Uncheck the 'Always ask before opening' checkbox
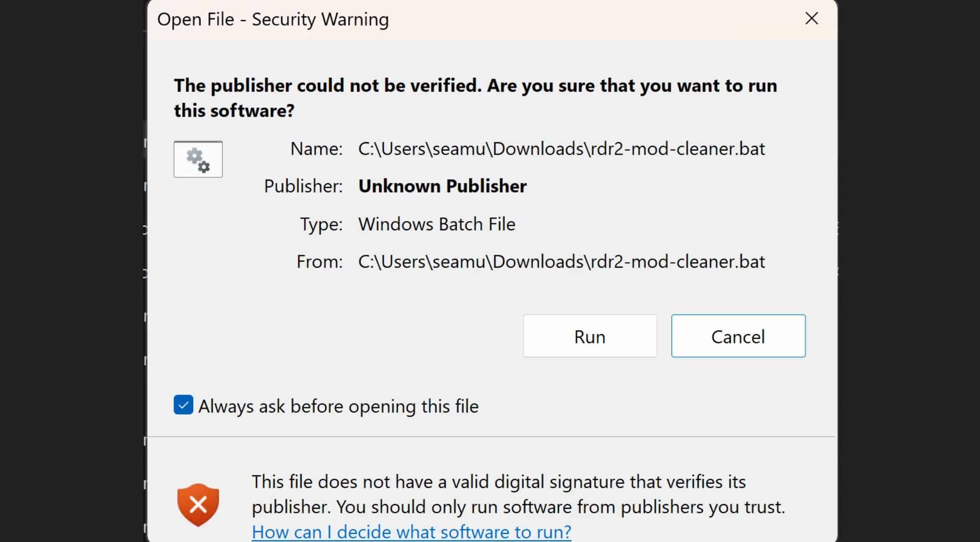 (x=183, y=405)
